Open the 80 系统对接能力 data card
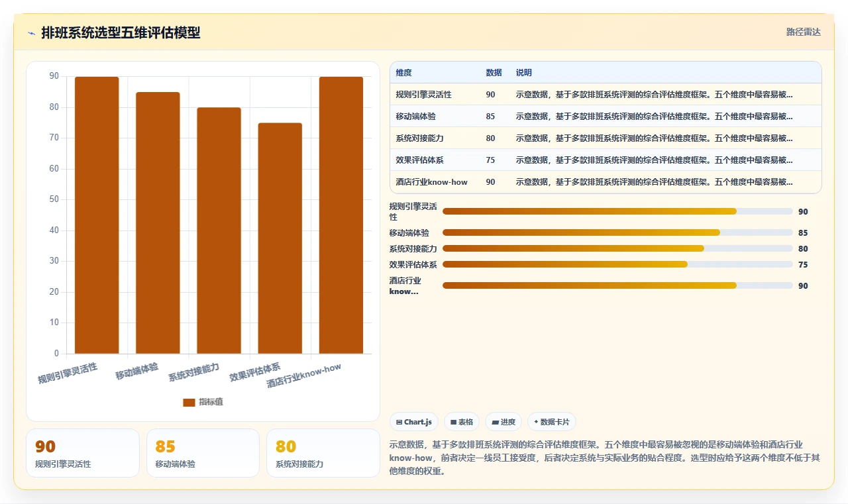This screenshot has width=848, height=504. coord(323,453)
